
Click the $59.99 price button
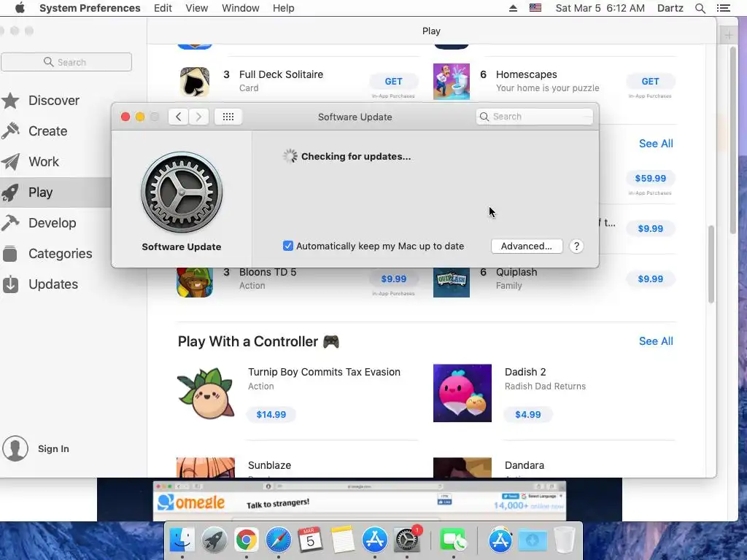650,178
